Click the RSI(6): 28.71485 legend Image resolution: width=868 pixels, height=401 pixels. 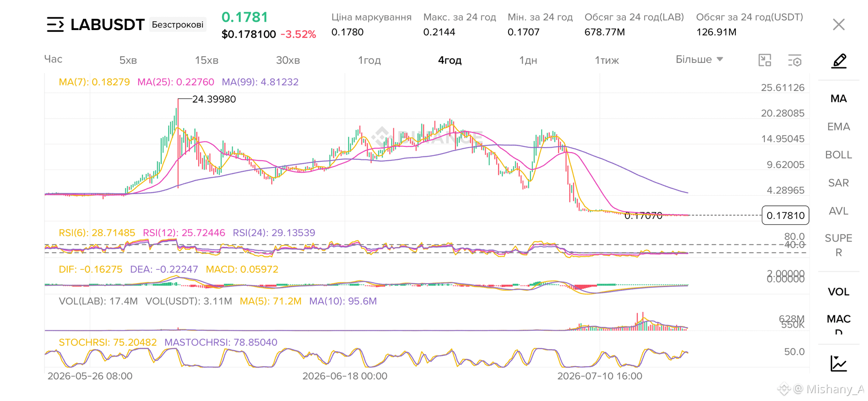97,232
